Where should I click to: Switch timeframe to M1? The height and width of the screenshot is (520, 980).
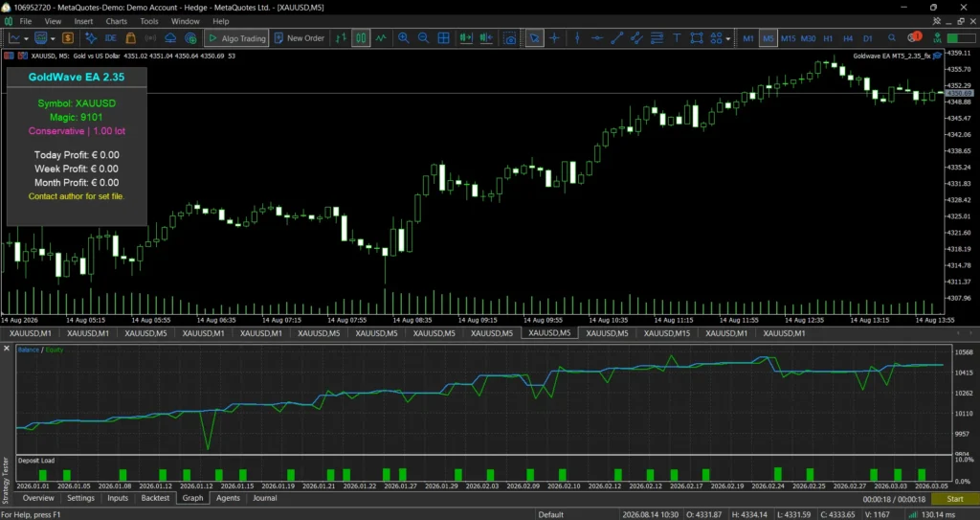(748, 38)
